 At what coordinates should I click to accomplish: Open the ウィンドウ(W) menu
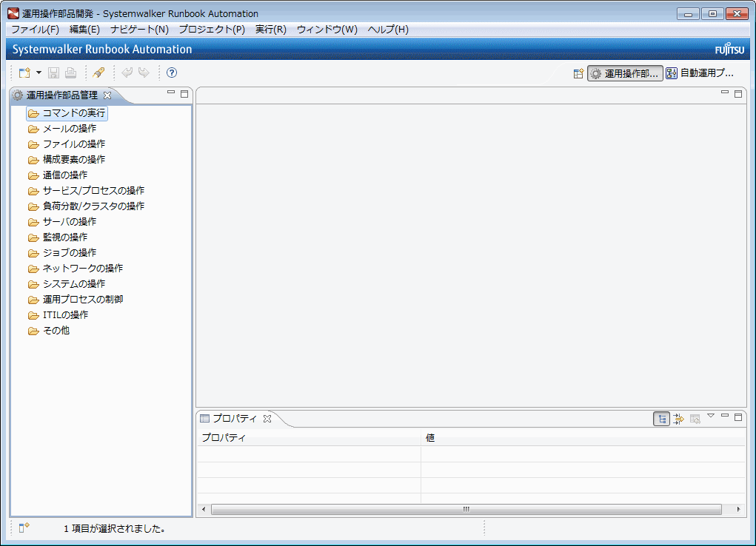tap(327, 30)
